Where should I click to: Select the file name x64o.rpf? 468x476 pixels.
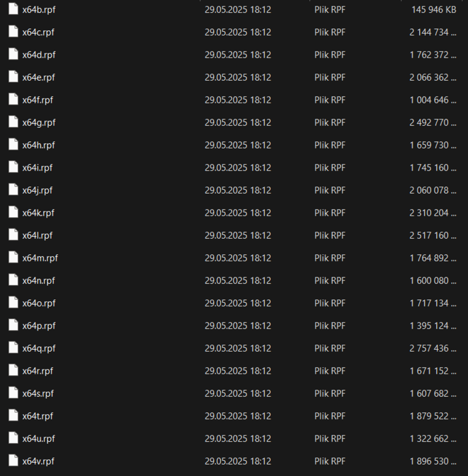pos(39,303)
